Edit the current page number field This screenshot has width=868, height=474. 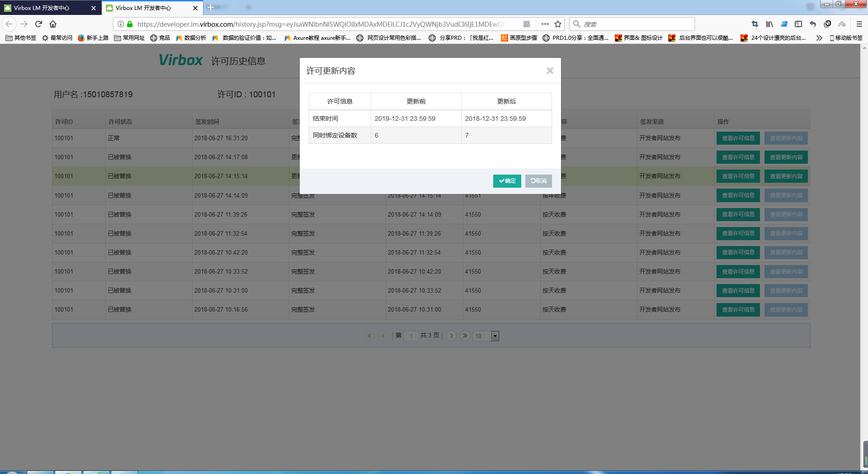(410, 336)
